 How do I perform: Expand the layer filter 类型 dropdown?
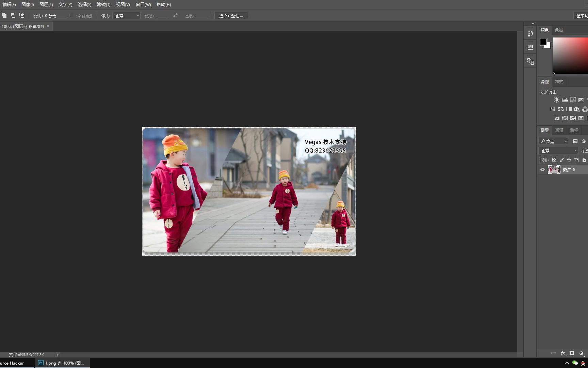pyautogui.click(x=554, y=141)
